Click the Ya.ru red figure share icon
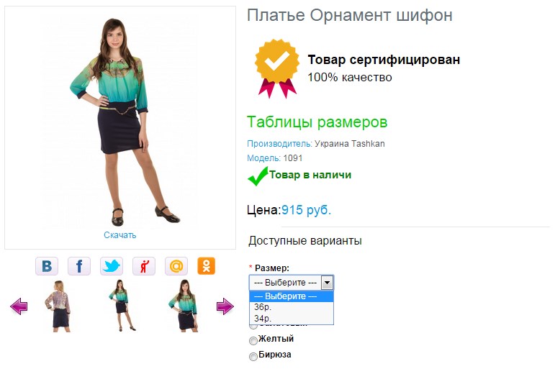The height and width of the screenshot is (392, 555). tap(144, 266)
